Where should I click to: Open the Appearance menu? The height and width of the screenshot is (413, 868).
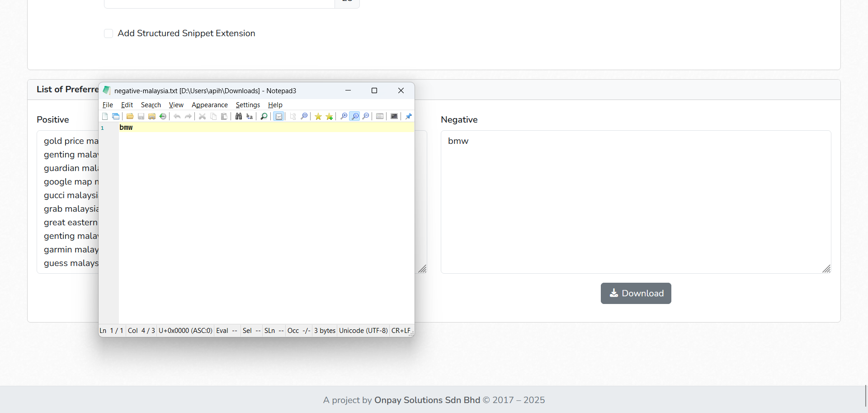click(209, 105)
